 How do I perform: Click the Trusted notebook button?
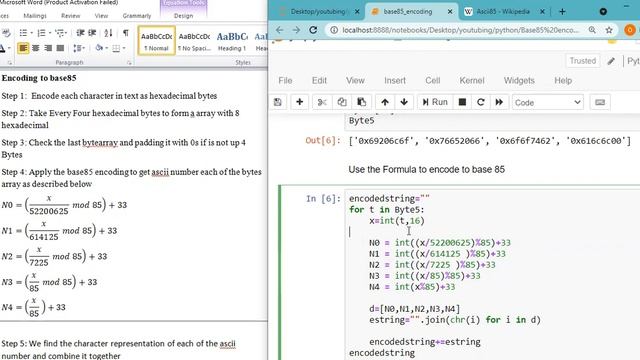[x=582, y=61]
